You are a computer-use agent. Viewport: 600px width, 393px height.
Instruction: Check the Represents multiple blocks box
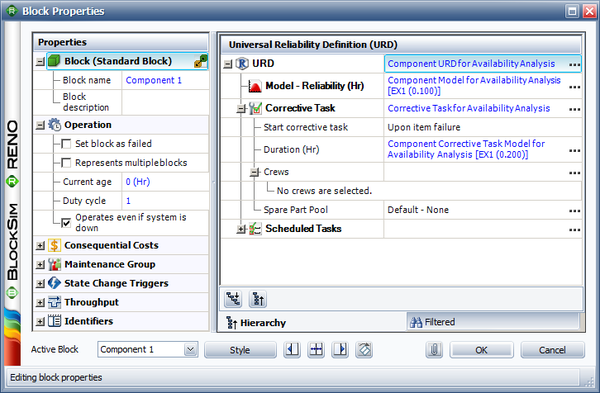tap(66, 163)
